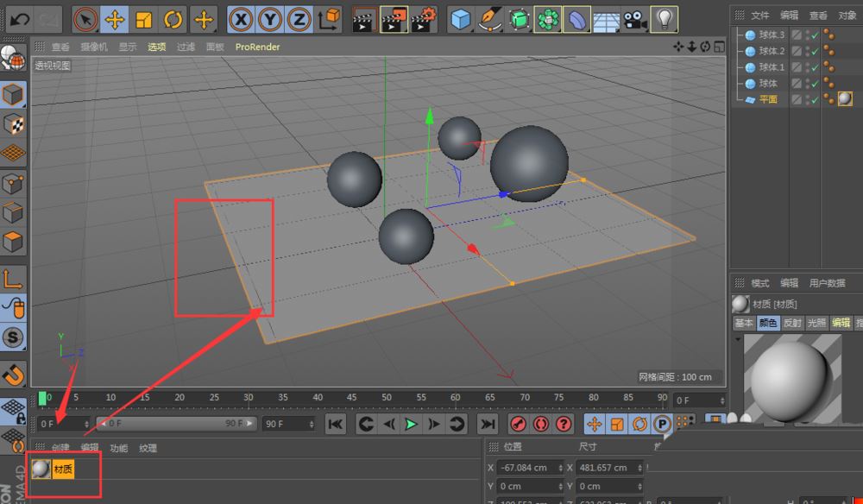Jump to the start of animation
863x504 pixels.
click(x=335, y=424)
